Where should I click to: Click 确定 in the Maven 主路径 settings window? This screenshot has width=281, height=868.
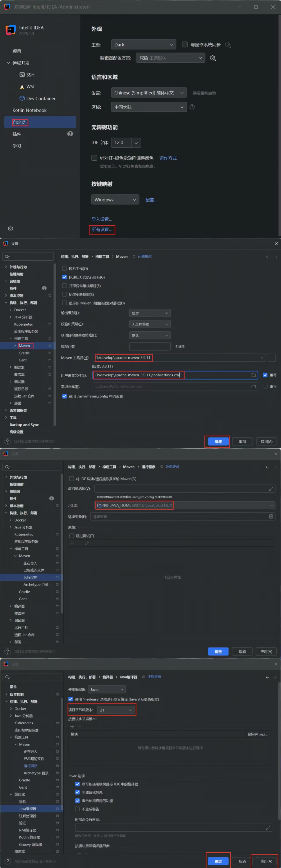(x=218, y=442)
